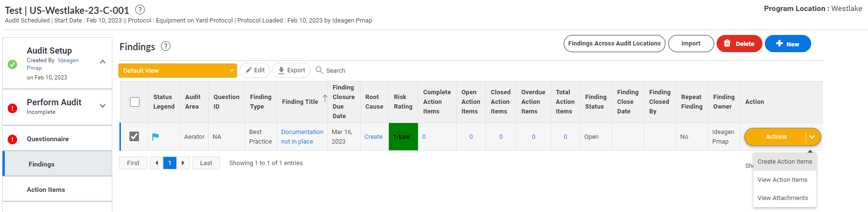This screenshot has width=868, height=212.
Task: Click the green 1-Low risk rating cell
Action: click(403, 137)
